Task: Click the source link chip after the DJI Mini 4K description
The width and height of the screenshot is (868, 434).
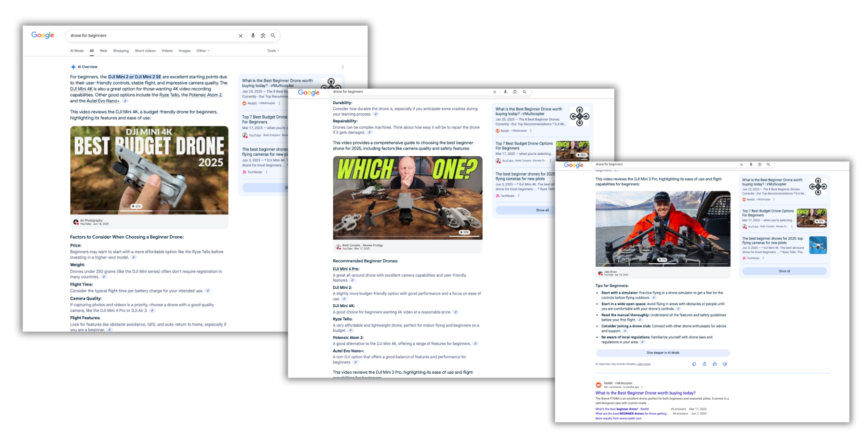Action: pyautogui.click(x=456, y=312)
